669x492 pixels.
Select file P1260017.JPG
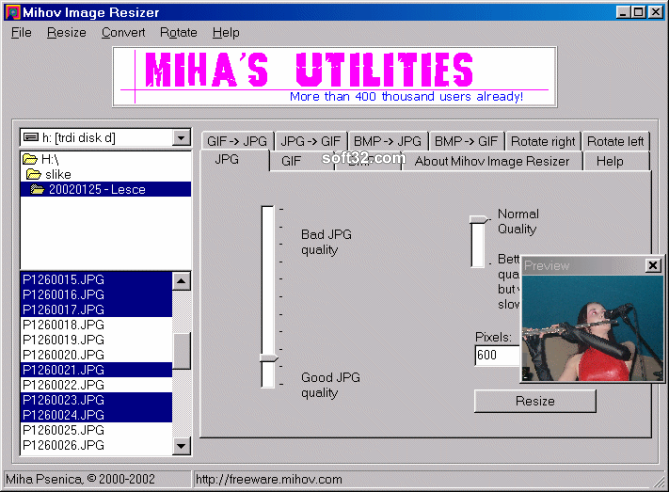pos(96,309)
